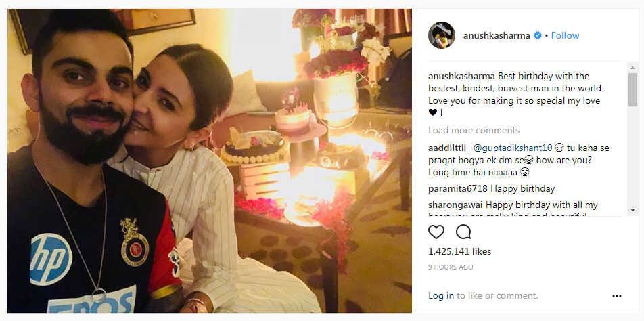View the 1,425,141 likes list
The height and width of the screenshot is (321, 644).
tap(459, 251)
